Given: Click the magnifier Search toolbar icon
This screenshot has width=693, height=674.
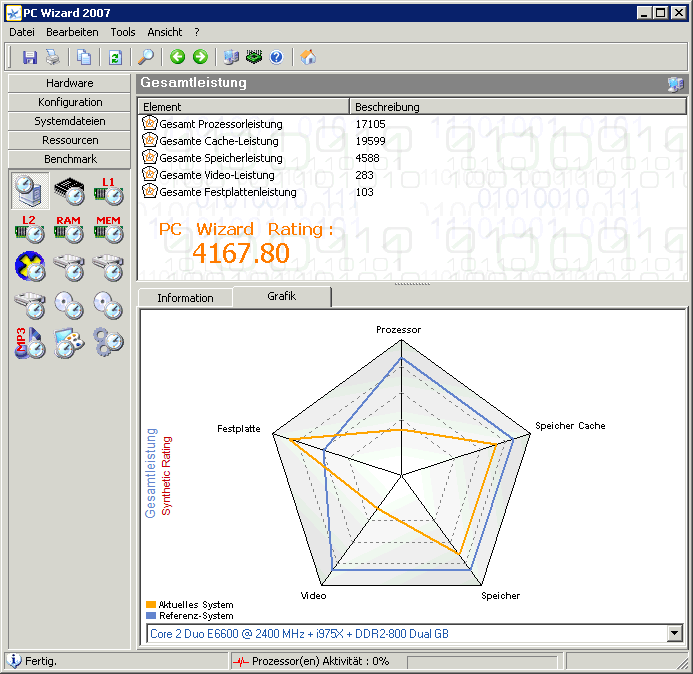Looking at the screenshot, I should [146, 57].
